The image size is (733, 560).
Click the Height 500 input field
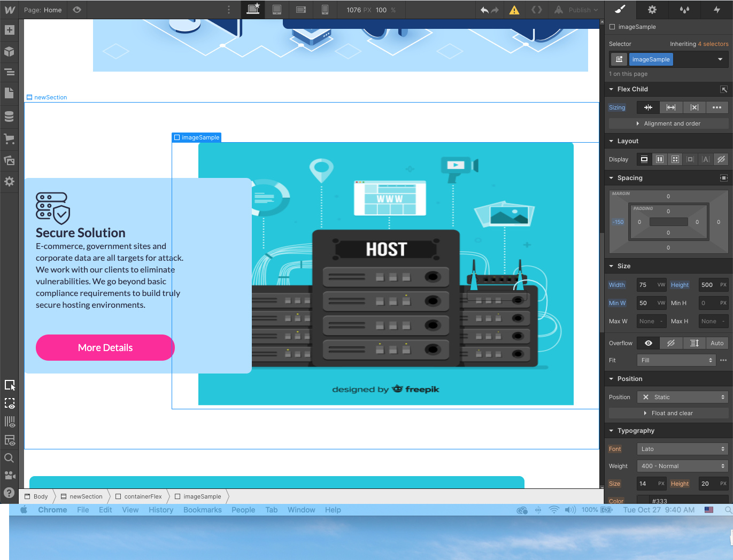[713, 285]
